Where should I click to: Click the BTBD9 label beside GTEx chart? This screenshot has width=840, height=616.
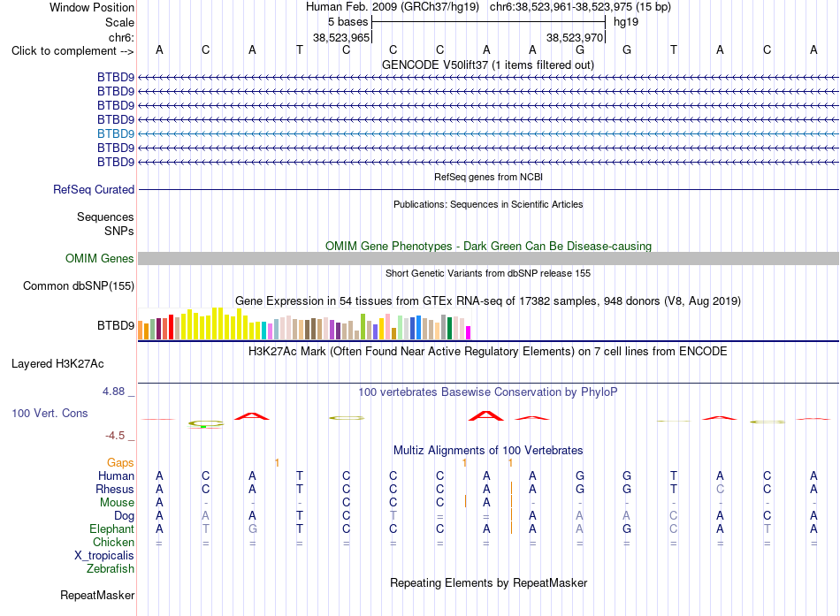click(116, 326)
